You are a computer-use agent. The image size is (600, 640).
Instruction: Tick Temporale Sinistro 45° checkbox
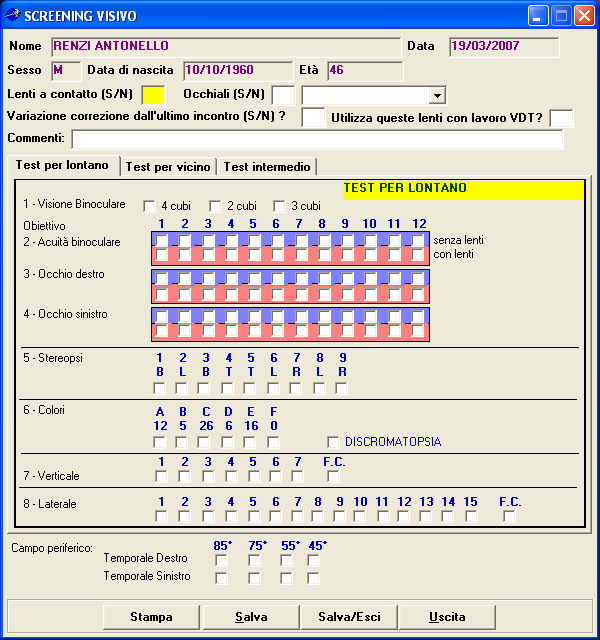pyautogui.click(x=313, y=578)
